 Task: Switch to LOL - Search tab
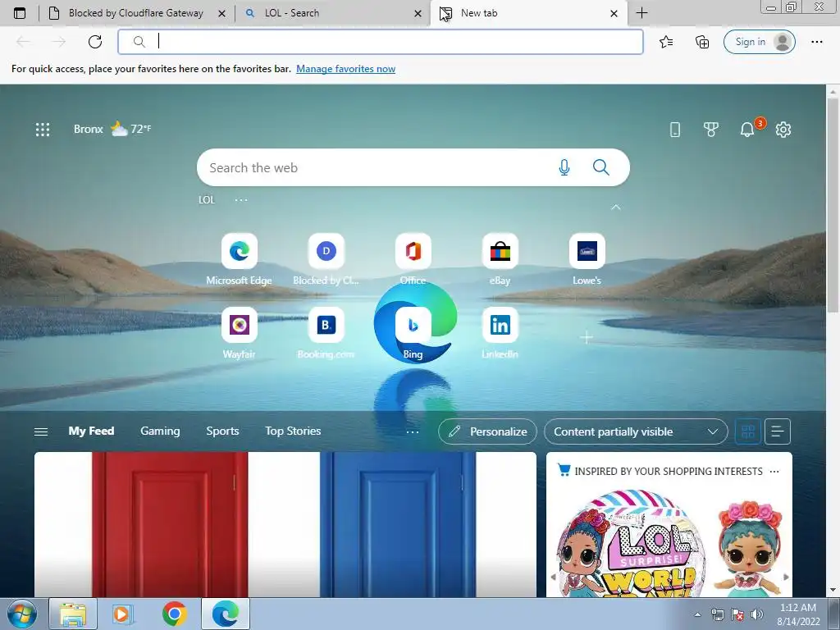[x=332, y=13]
